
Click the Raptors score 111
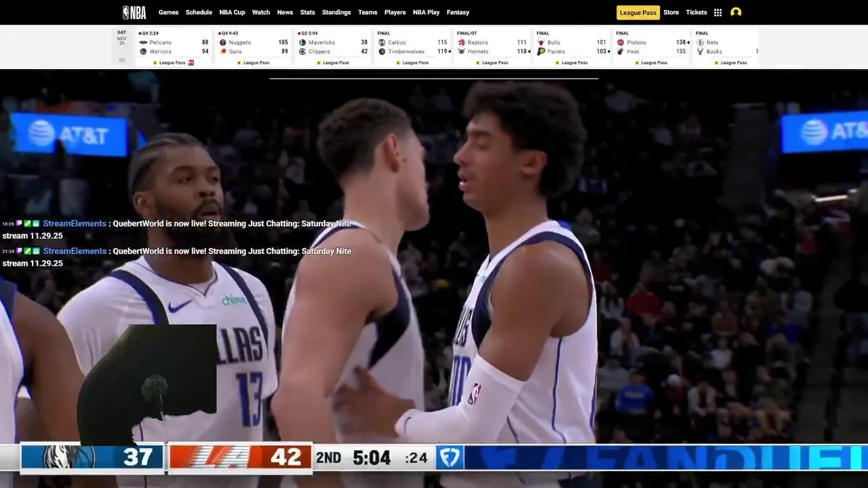521,42
